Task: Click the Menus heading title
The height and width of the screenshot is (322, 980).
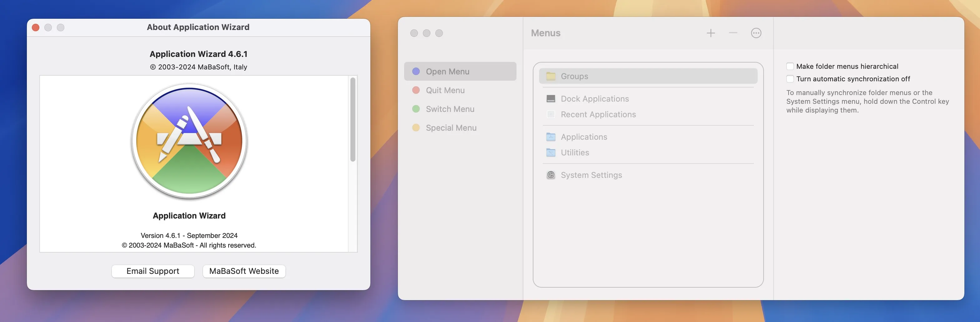Action: pos(546,33)
